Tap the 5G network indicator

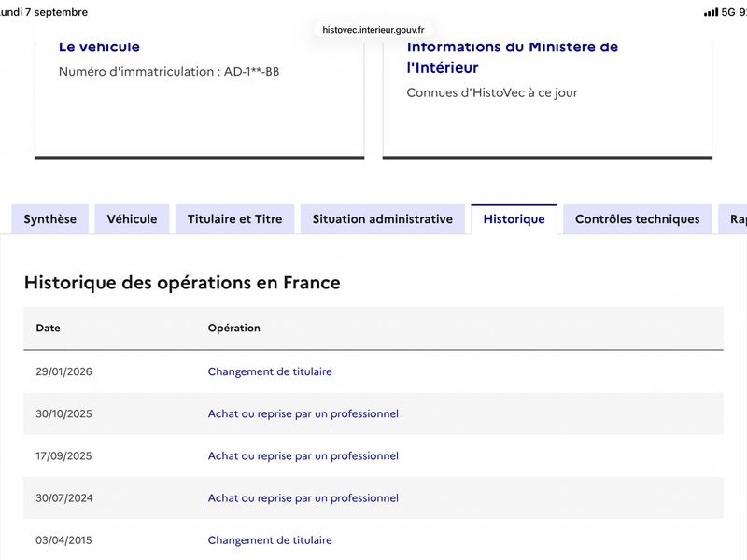coord(728,12)
